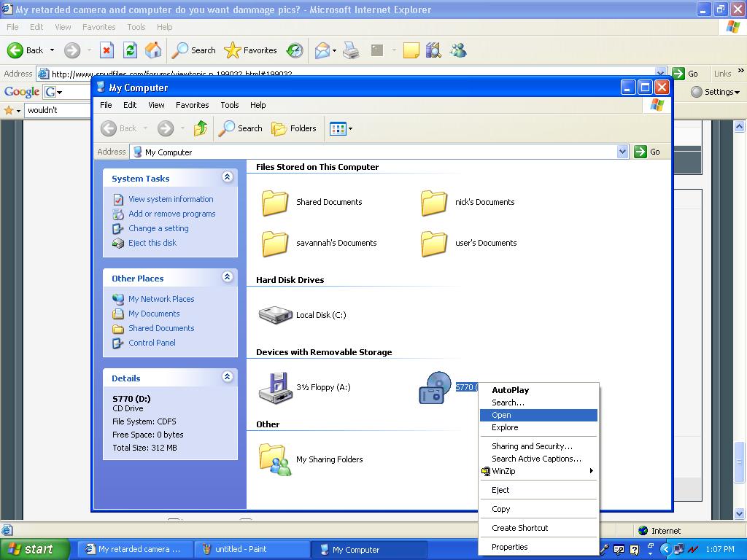Click the Stop icon in Internet Explorer
Screen dimensions: 747x560
coord(107,50)
